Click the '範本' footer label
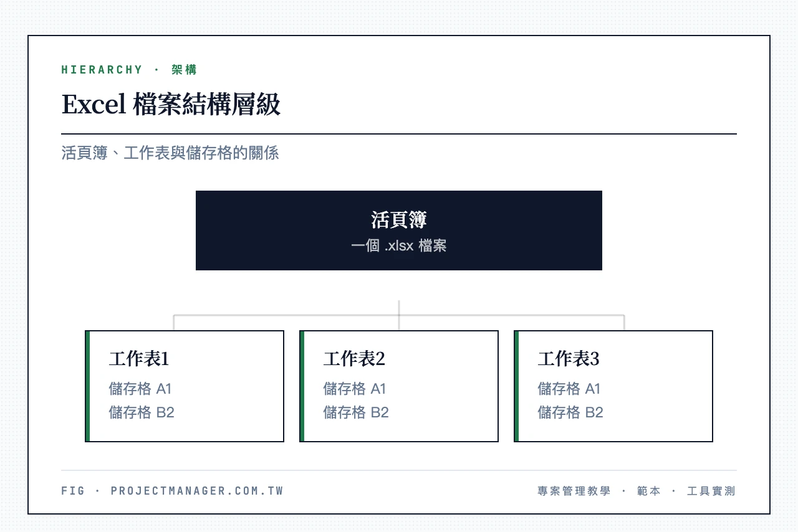The height and width of the screenshot is (532, 798). (x=649, y=491)
